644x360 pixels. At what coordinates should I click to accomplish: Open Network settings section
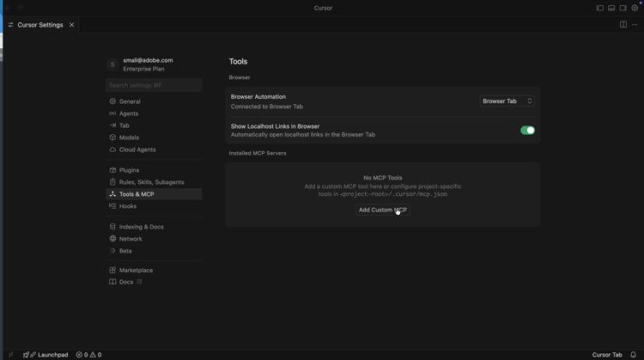tap(154, 239)
